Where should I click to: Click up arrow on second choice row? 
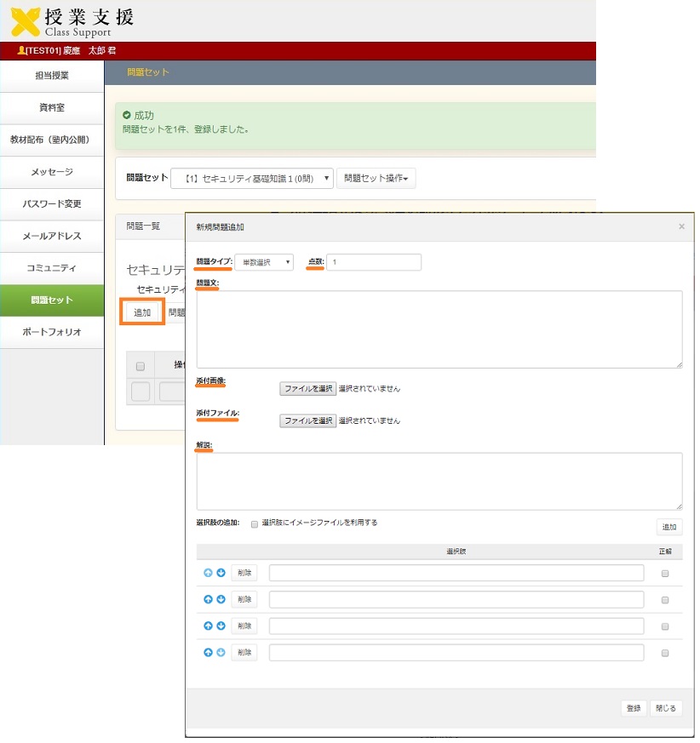208,599
